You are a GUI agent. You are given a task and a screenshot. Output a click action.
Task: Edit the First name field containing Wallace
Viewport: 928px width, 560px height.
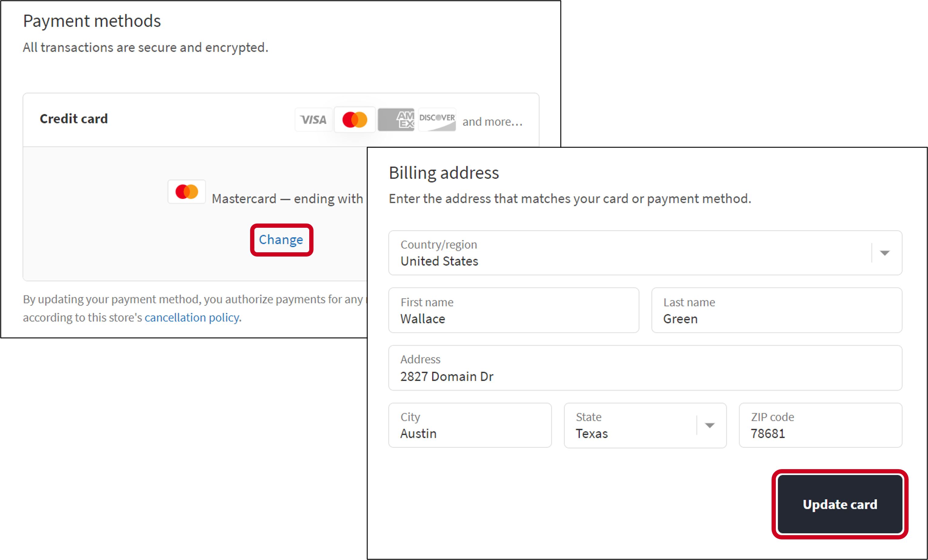(513, 310)
